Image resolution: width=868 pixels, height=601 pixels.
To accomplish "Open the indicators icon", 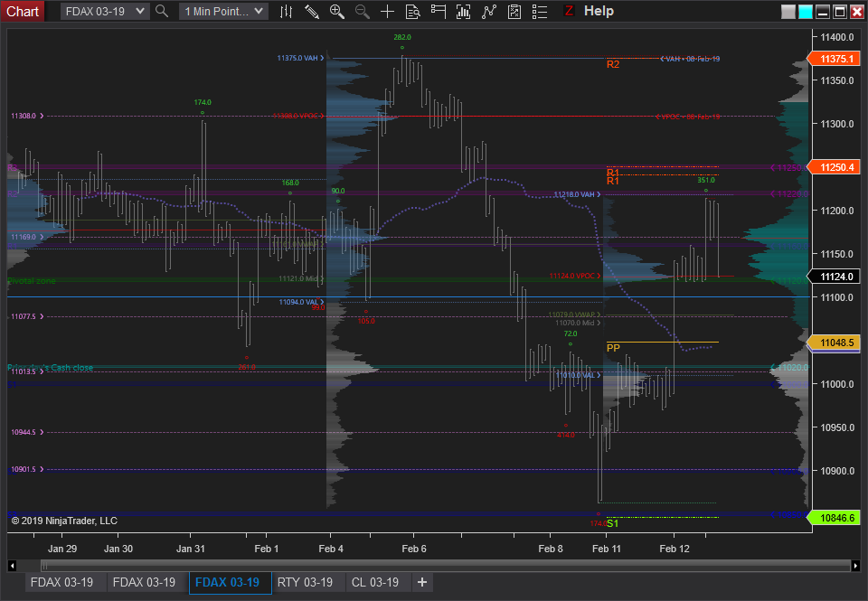I will tap(489, 11).
